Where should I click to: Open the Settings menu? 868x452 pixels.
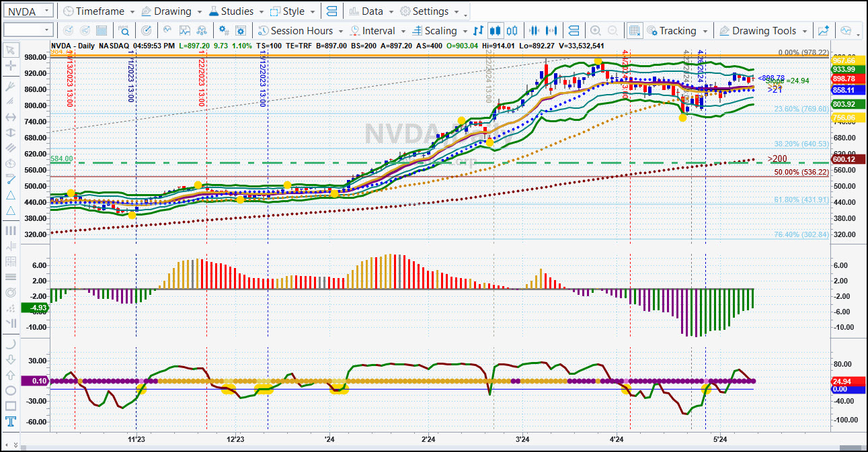(x=429, y=11)
